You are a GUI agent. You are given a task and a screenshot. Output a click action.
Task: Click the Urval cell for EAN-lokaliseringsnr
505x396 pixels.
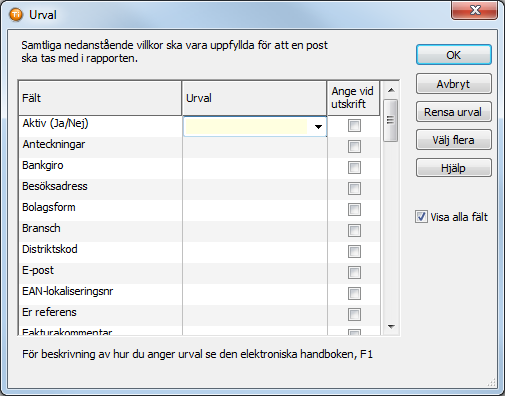point(255,294)
